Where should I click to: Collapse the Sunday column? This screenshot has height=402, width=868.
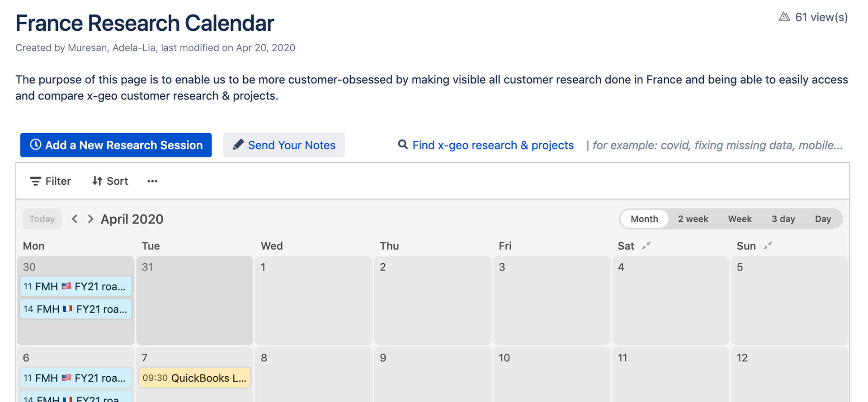pyautogui.click(x=768, y=246)
